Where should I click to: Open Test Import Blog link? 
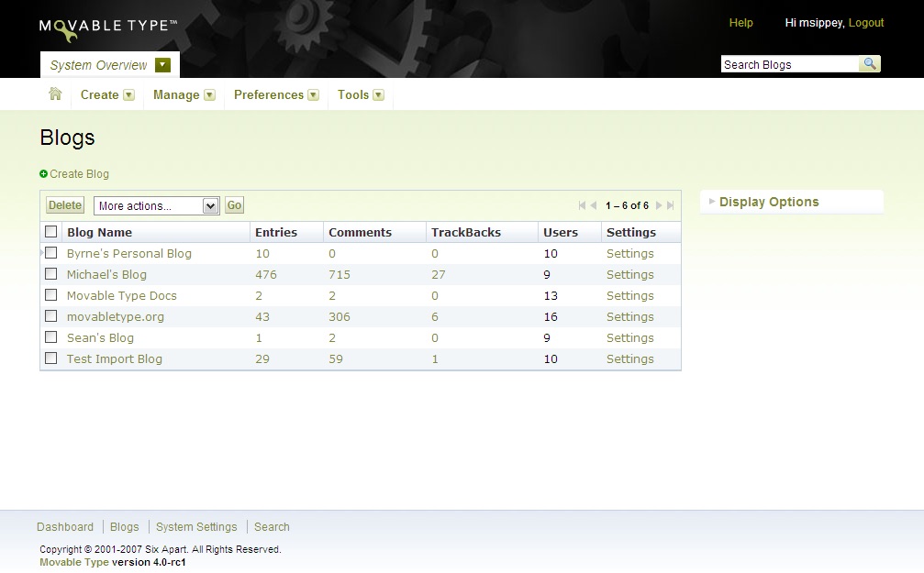(x=115, y=359)
